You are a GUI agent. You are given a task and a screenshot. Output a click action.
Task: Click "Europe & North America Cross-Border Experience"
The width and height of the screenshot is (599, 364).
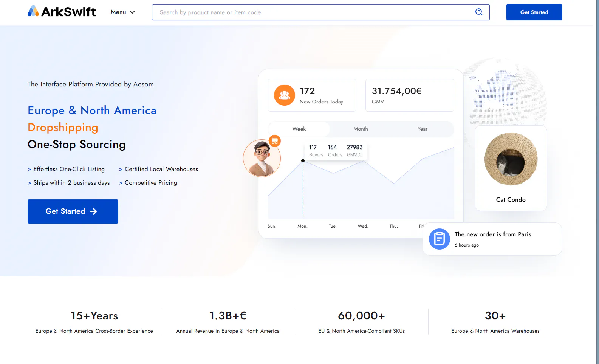tap(94, 331)
